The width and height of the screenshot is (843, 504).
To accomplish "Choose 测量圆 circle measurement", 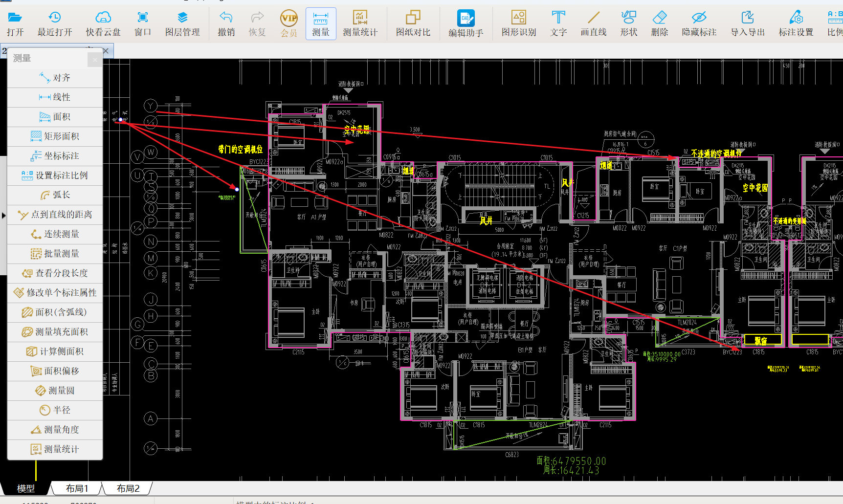I will [55, 391].
